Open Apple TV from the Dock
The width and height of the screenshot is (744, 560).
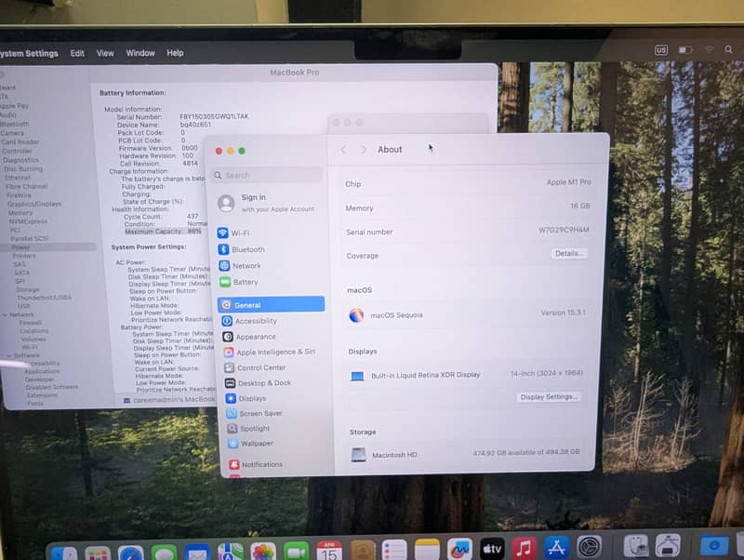pos(492,548)
